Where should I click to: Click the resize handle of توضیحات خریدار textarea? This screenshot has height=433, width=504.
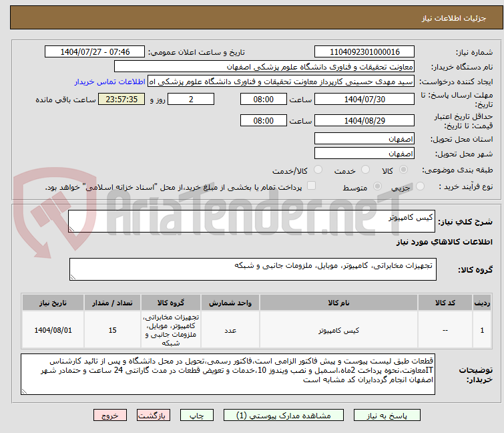[25, 391]
